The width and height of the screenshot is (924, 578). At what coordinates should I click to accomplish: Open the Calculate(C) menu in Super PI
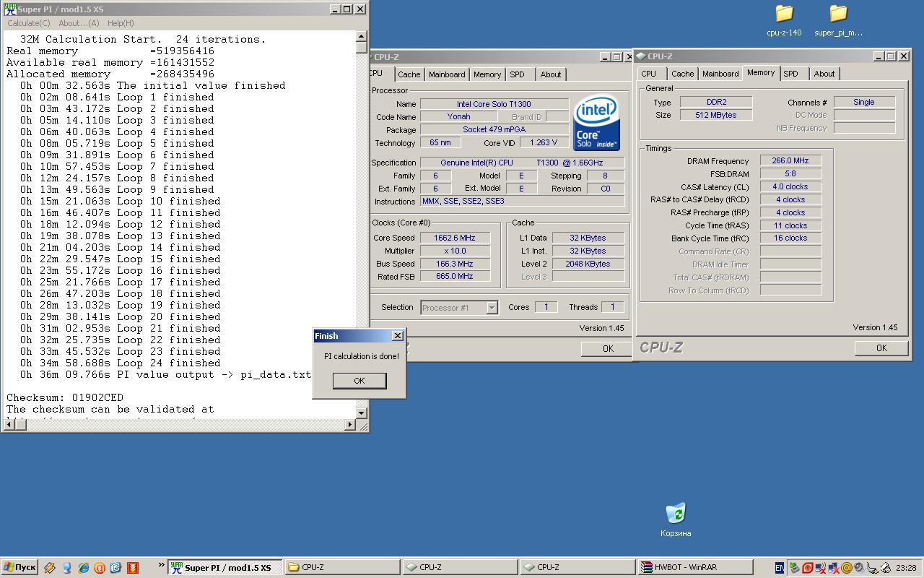click(29, 23)
